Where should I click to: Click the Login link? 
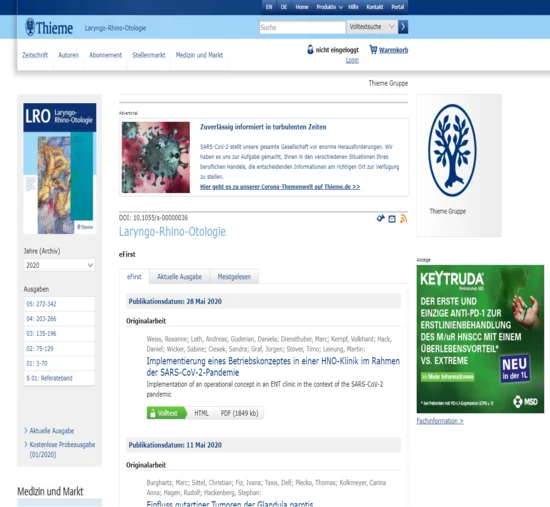pyautogui.click(x=352, y=60)
